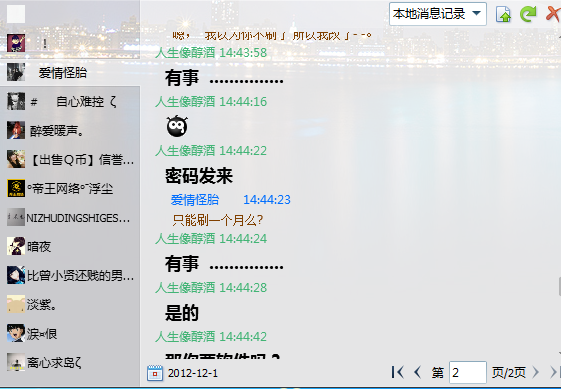The width and height of the screenshot is (561, 389).
Task: Select contact 泪¤恨
Action: click(x=70, y=333)
